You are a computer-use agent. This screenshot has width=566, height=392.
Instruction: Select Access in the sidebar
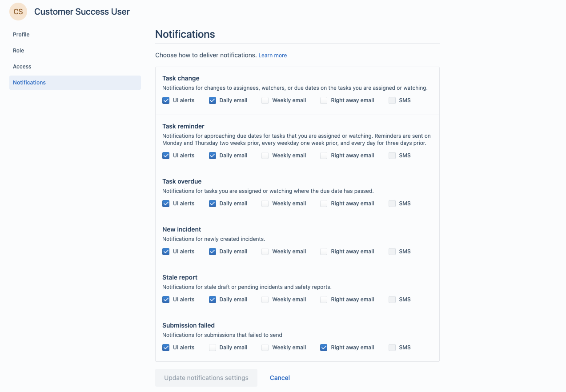pos(75,67)
